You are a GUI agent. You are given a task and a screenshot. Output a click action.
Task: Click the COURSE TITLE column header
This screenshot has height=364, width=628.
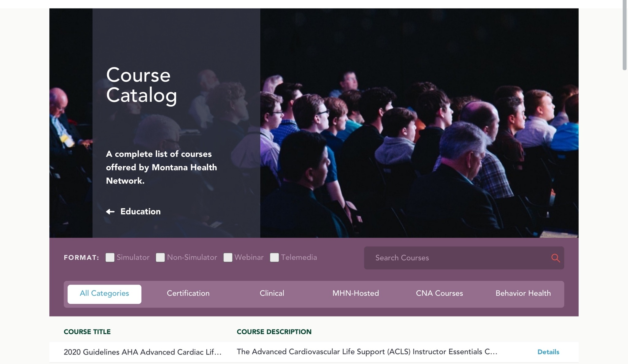pyautogui.click(x=87, y=332)
